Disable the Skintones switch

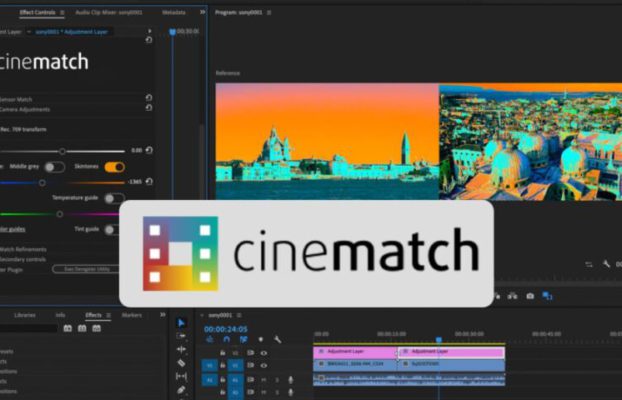pos(115,167)
